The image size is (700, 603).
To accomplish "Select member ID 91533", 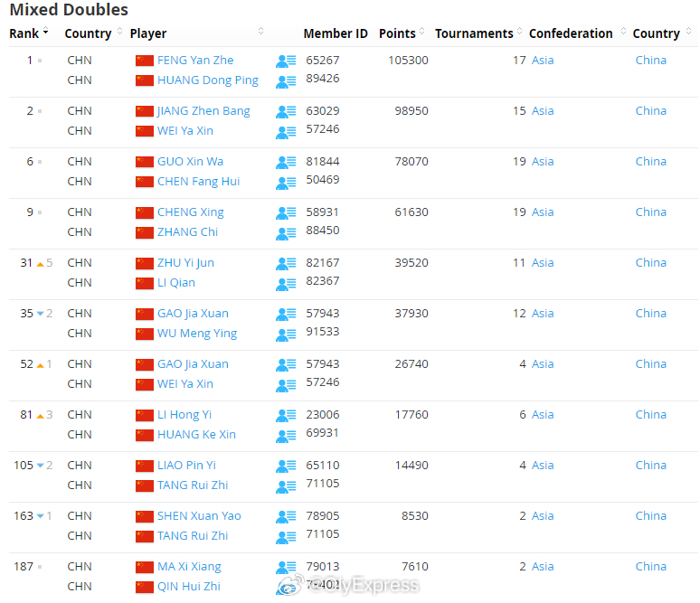I will [322, 332].
